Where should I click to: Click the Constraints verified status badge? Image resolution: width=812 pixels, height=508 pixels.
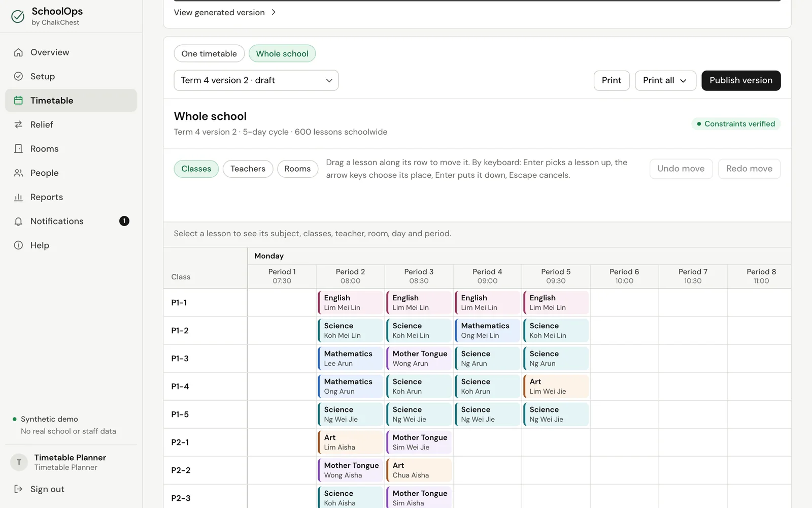736,124
